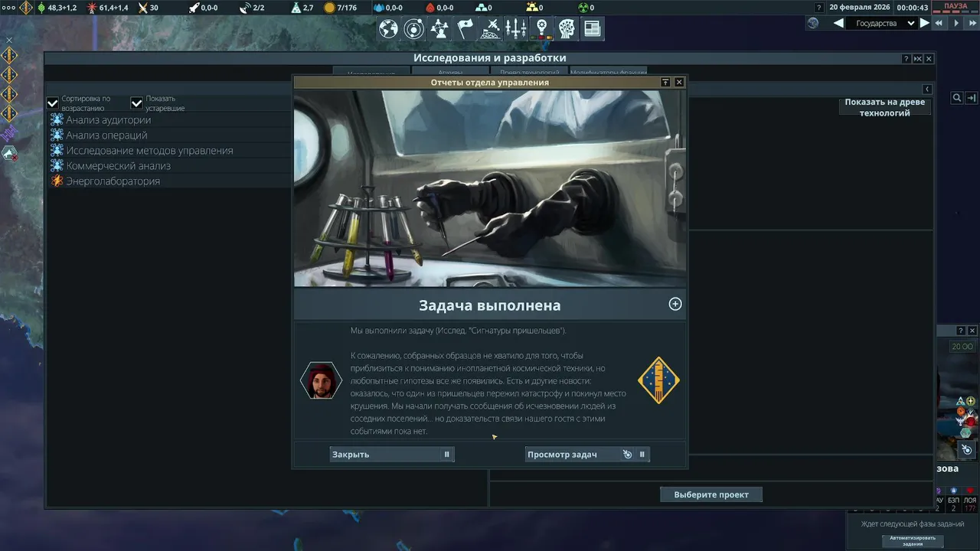Click the small Earth icon beside the layer selector
Image resolution: width=980 pixels, height=551 pixels.
tap(813, 23)
